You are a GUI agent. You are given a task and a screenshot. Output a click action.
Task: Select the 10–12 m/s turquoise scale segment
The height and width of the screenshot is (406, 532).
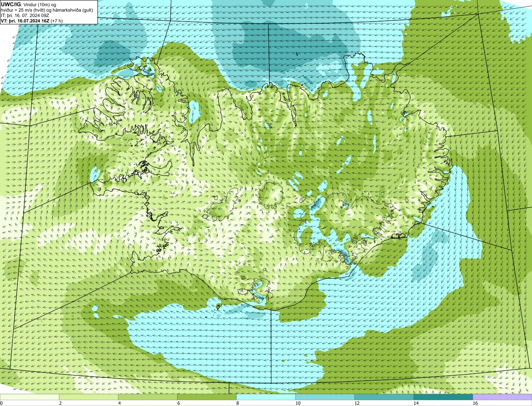pos(325,397)
